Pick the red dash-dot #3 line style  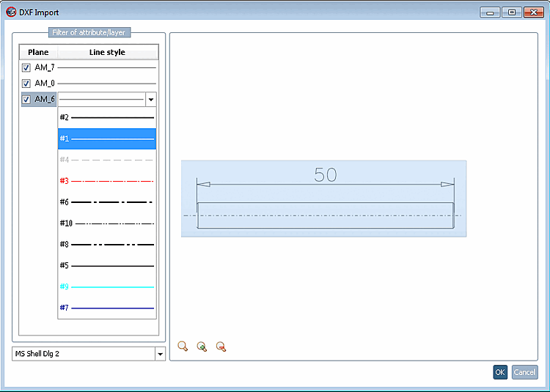pyautogui.click(x=107, y=181)
